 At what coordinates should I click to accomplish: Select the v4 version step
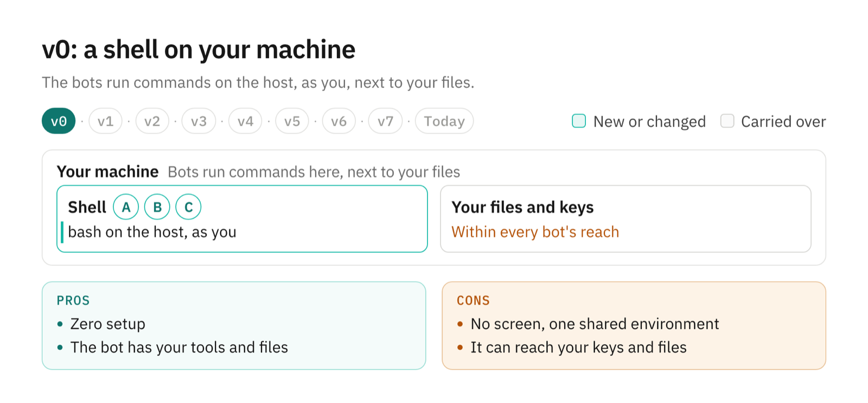[x=245, y=121]
